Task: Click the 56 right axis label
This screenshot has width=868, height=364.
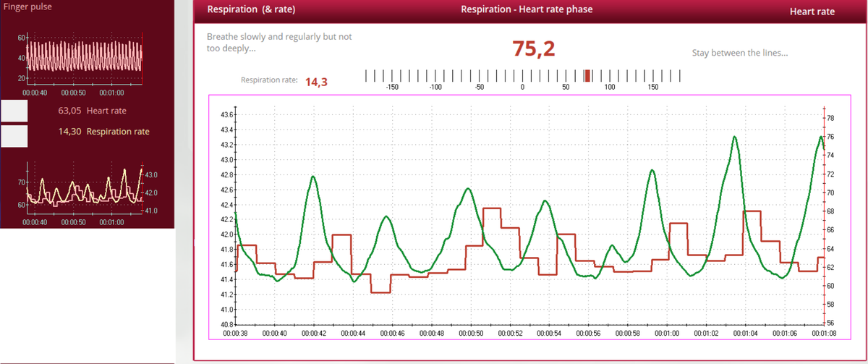Action: (830, 323)
